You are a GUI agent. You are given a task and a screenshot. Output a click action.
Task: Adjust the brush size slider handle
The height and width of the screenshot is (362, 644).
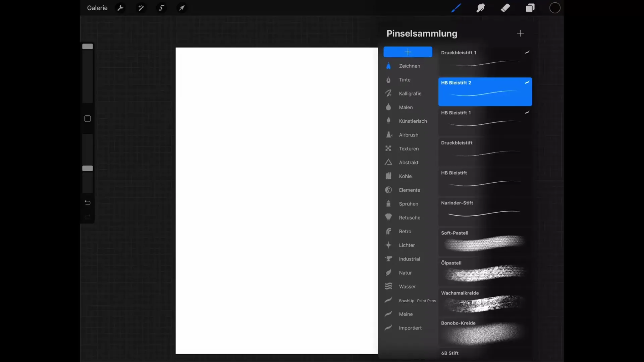coord(88,46)
